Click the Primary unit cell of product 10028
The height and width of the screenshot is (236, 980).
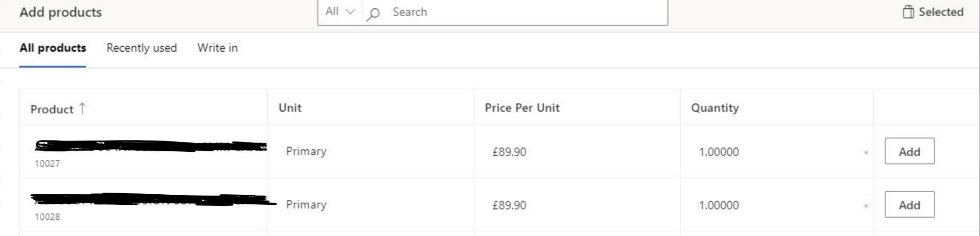(x=306, y=205)
